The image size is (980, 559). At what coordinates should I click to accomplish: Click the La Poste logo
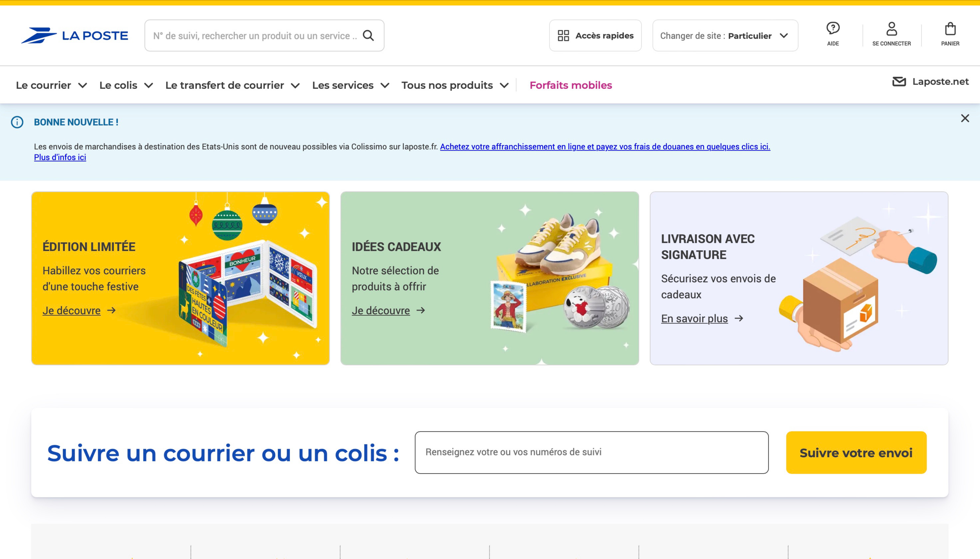pyautogui.click(x=75, y=35)
